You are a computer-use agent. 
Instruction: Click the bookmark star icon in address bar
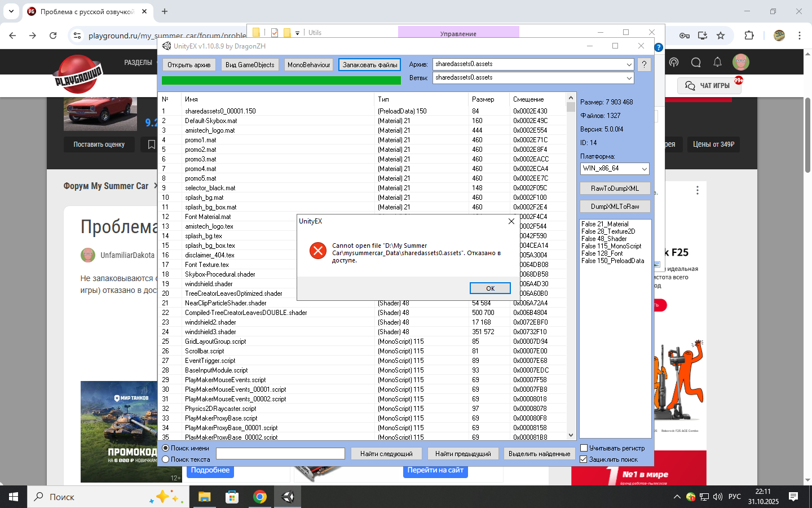pyautogui.click(x=721, y=36)
